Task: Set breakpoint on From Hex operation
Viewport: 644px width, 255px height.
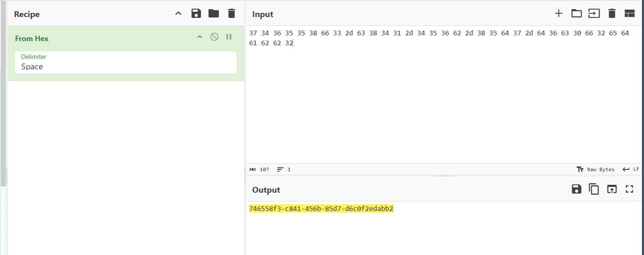Action: click(229, 37)
